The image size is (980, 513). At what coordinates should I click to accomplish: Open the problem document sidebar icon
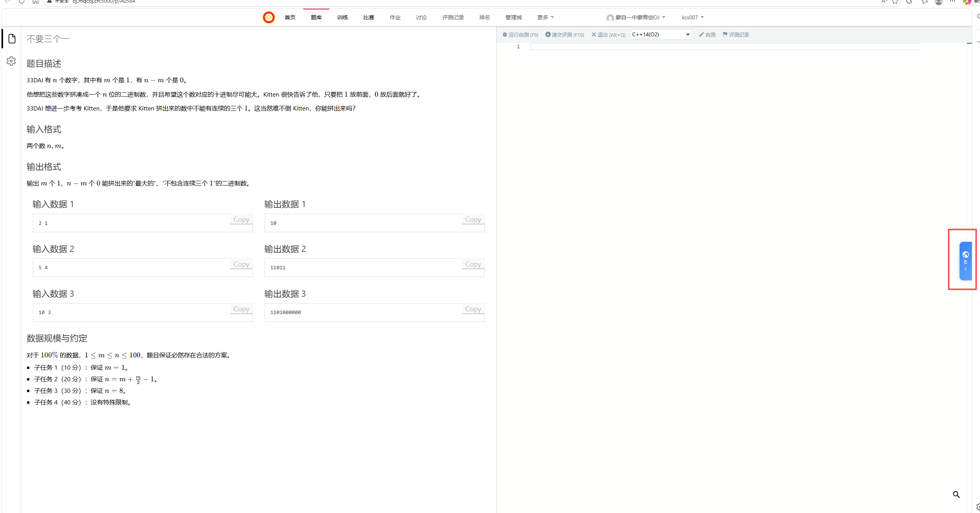(x=12, y=39)
